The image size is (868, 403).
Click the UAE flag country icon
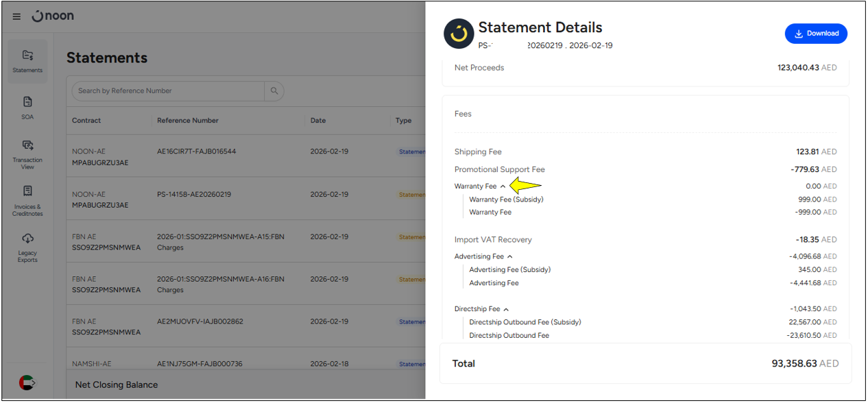(x=27, y=382)
